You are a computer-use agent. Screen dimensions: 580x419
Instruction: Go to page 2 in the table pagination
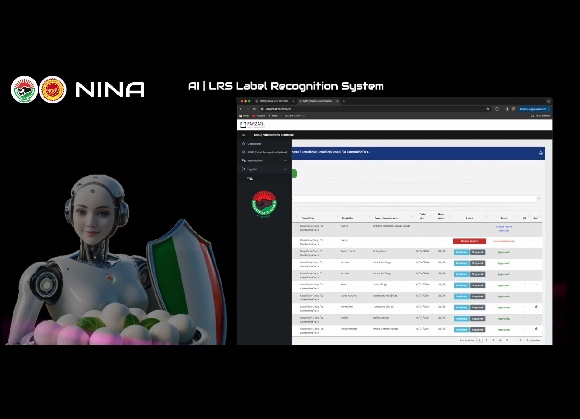point(486,340)
